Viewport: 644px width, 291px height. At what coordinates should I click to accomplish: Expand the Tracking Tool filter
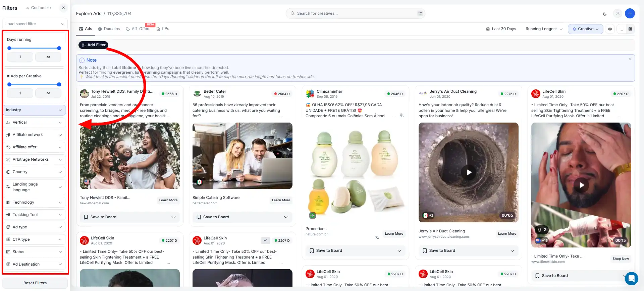pos(35,215)
